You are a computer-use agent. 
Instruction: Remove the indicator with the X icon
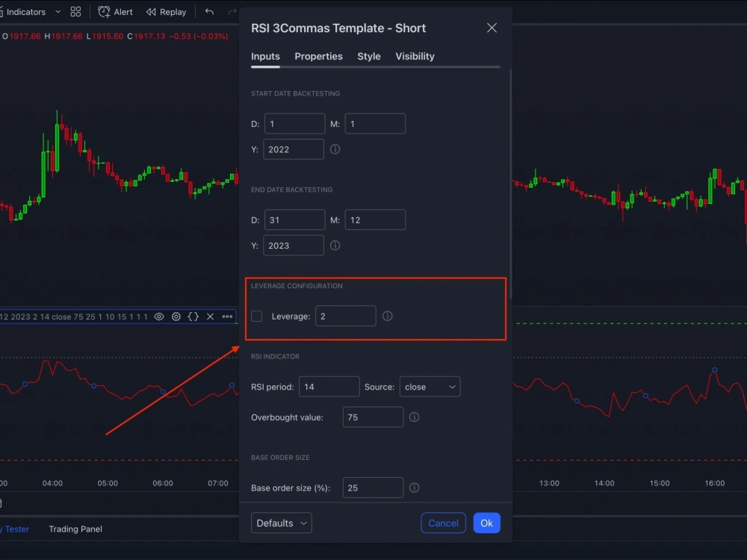click(210, 317)
